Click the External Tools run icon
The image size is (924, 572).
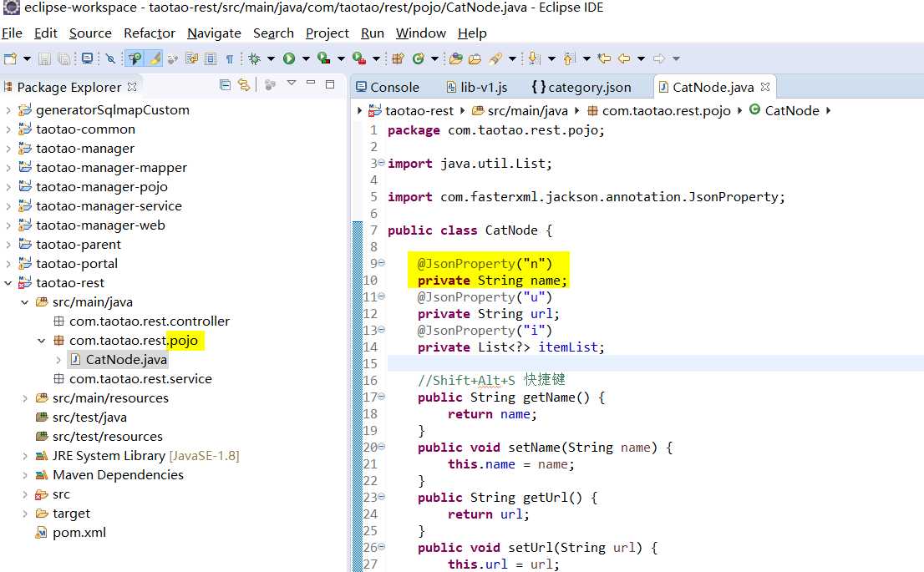coord(359,58)
